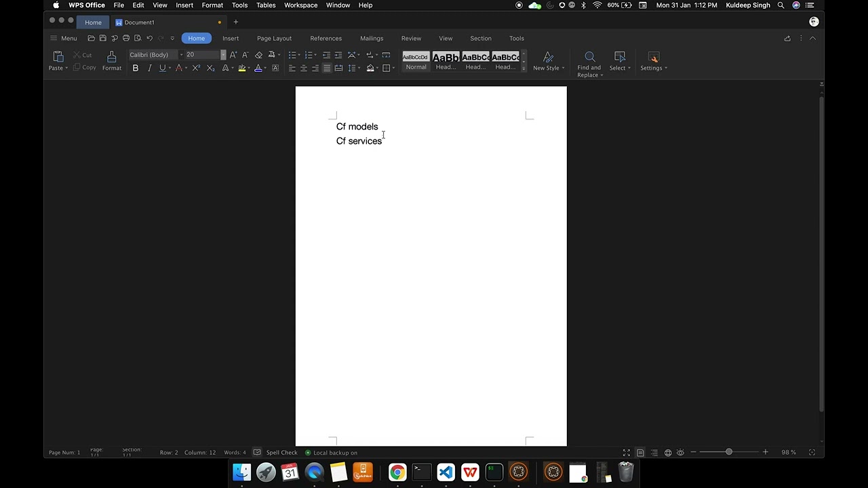Clear formatting with the eraser icon

258,55
